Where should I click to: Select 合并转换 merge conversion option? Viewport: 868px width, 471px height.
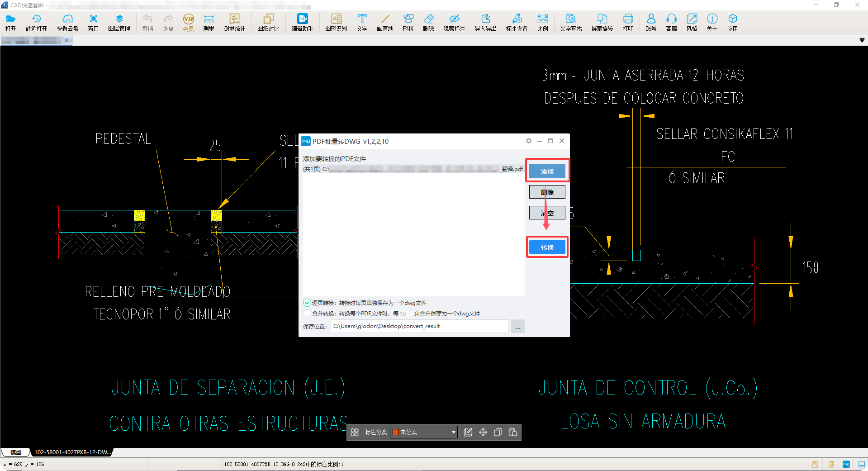coord(307,313)
